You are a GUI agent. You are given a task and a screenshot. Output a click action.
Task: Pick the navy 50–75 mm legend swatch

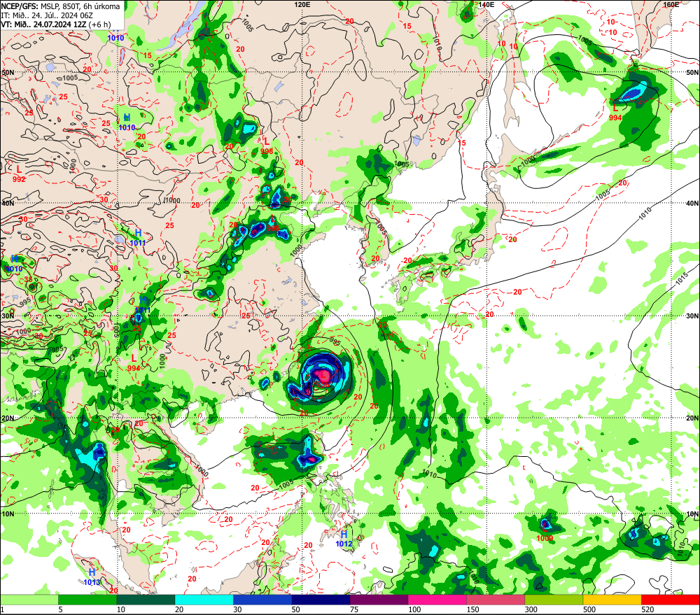321,600
